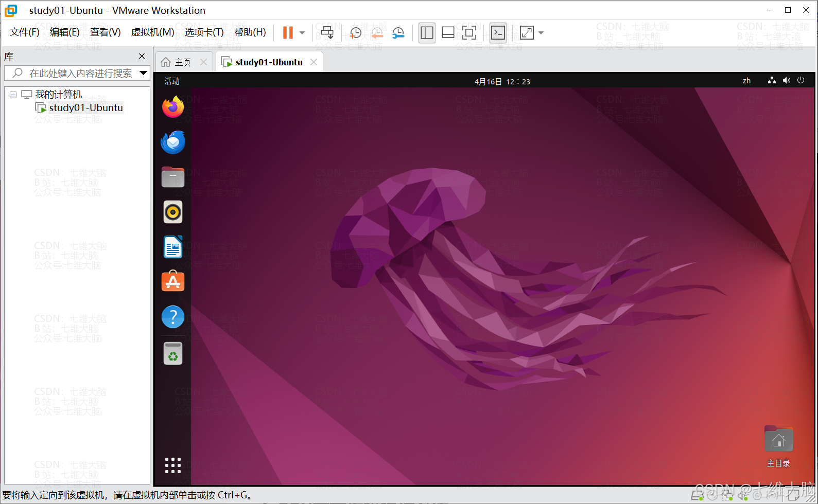Toggle the library sidebar view button
Image resolution: width=818 pixels, height=504 pixels.
click(427, 33)
